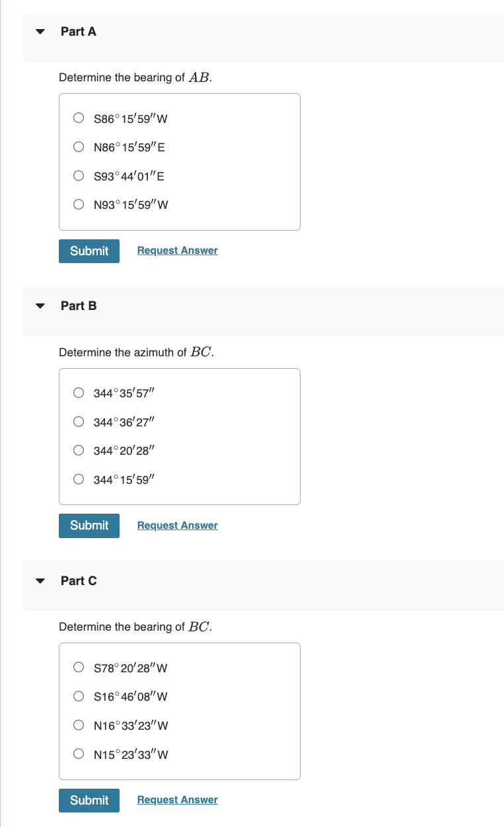Viewport: 504px width, 827px height.
Task: Pick the 344°15′59″ option in Part B
Action: pos(79,479)
